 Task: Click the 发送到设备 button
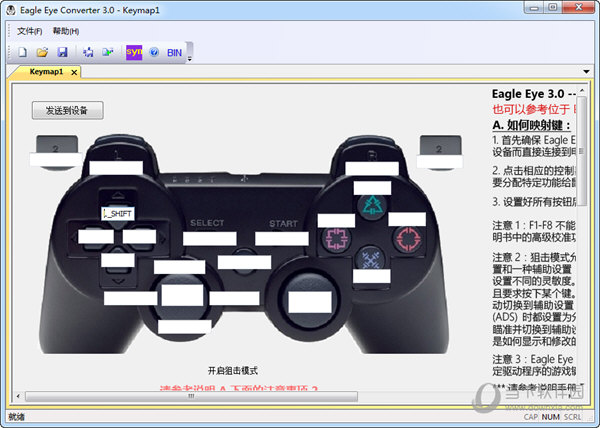[67, 111]
